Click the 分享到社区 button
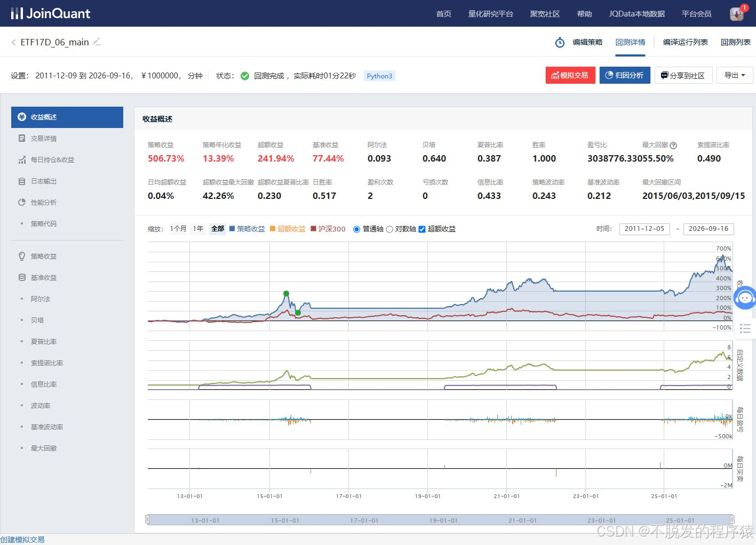756x545 pixels. pyautogui.click(x=683, y=75)
